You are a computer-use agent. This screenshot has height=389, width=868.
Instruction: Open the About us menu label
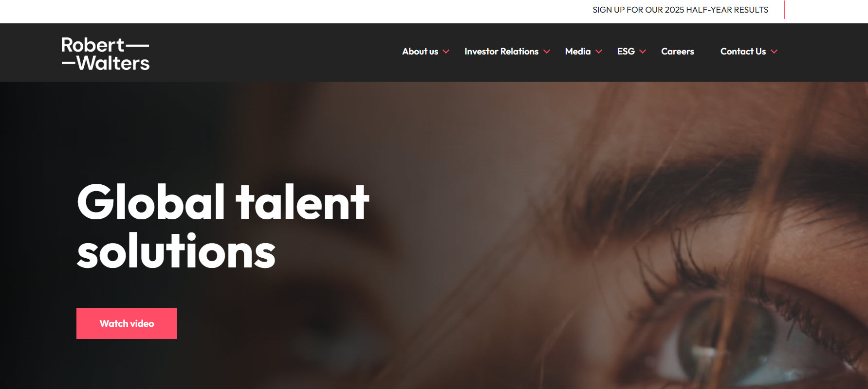pyautogui.click(x=420, y=52)
